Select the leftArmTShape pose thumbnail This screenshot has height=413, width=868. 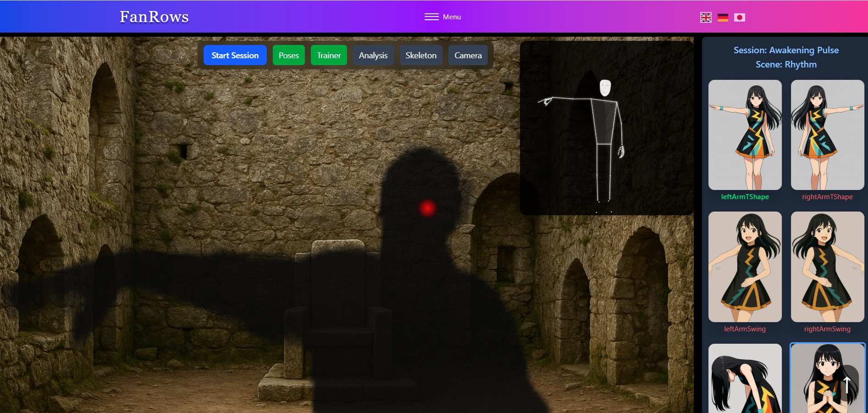[x=745, y=135]
